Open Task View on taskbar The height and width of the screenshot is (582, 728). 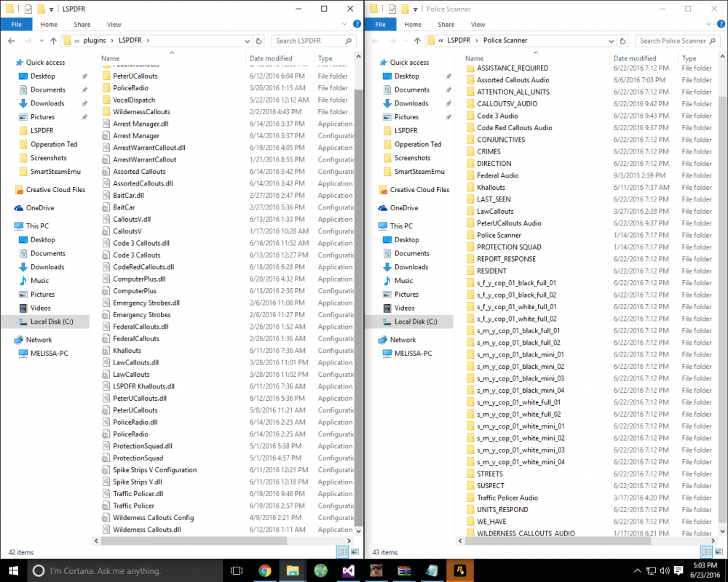click(237, 570)
